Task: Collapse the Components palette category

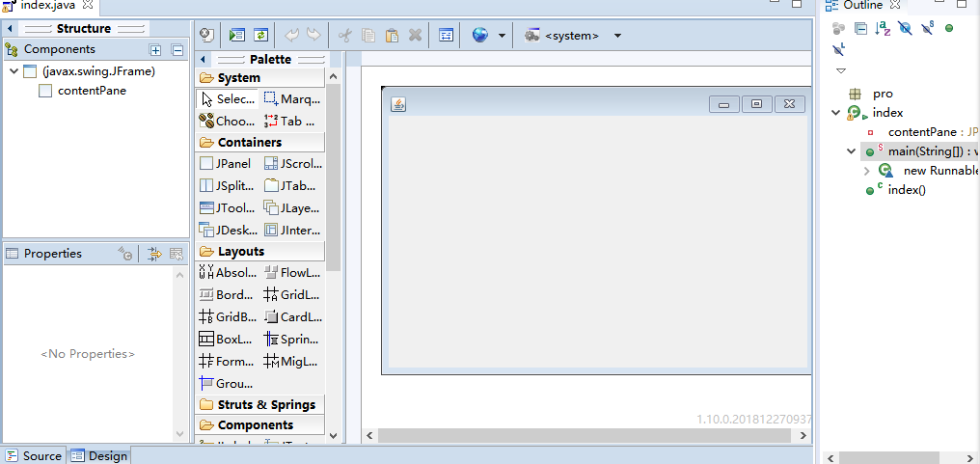Action: coord(260,424)
